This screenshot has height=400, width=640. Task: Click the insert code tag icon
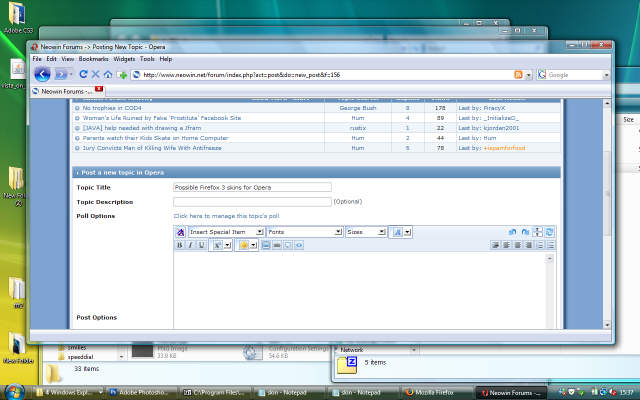tap(299, 245)
